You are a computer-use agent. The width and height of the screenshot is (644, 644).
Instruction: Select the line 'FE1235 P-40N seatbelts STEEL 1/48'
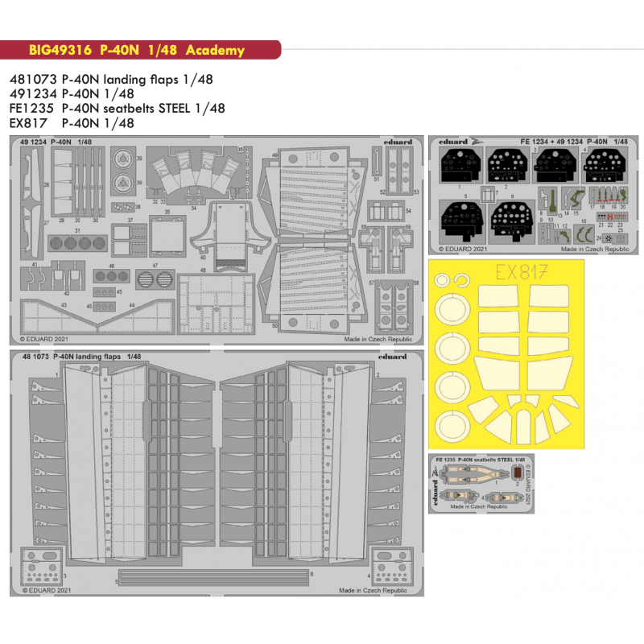pyautogui.click(x=118, y=109)
